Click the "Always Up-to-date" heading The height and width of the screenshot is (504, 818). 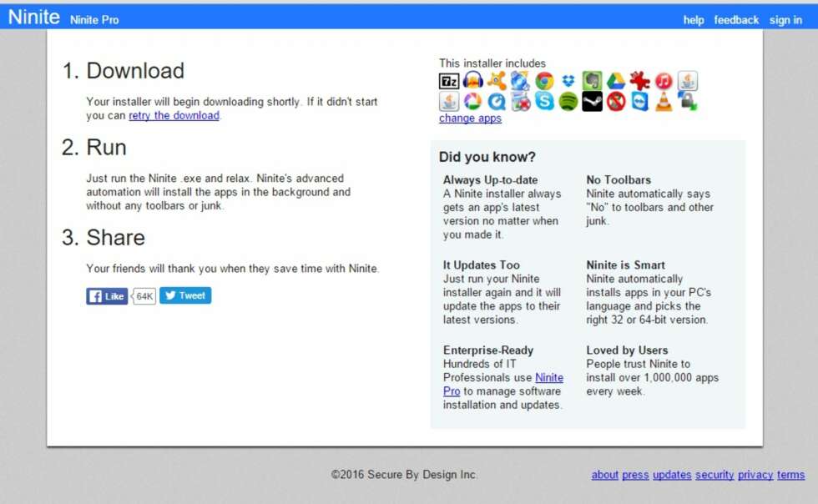491,180
